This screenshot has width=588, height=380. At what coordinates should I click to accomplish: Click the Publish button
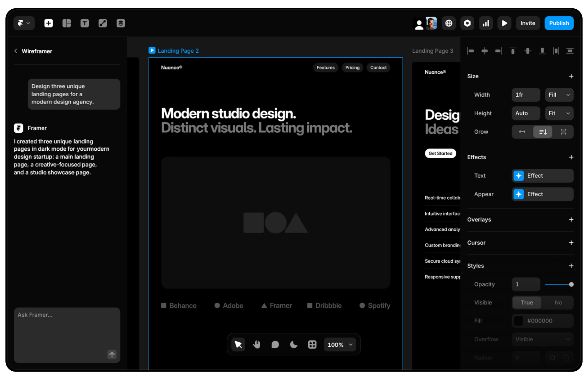click(559, 23)
